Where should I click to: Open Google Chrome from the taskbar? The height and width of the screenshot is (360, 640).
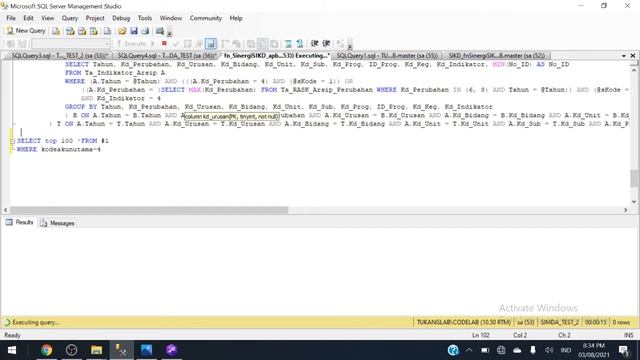coord(46,350)
